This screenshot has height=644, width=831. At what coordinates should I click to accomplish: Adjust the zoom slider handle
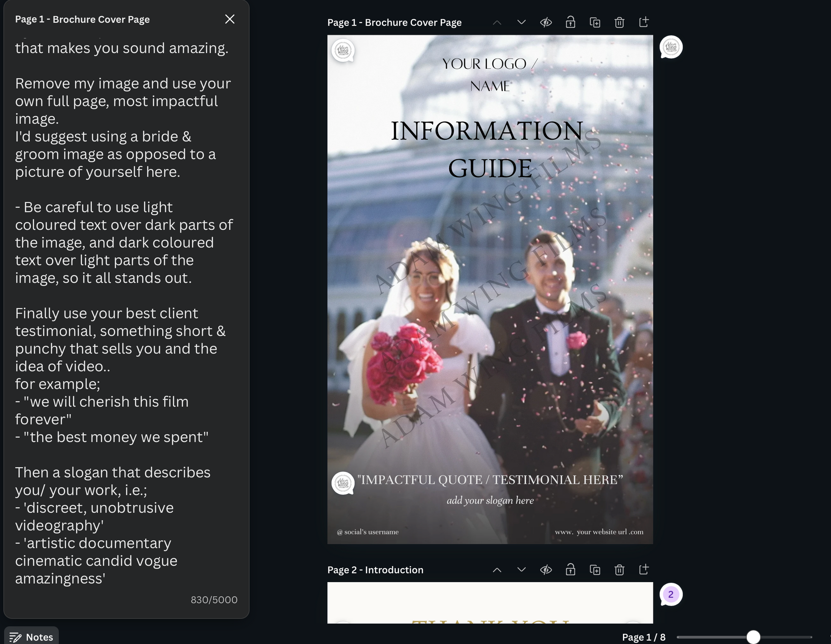point(753,637)
